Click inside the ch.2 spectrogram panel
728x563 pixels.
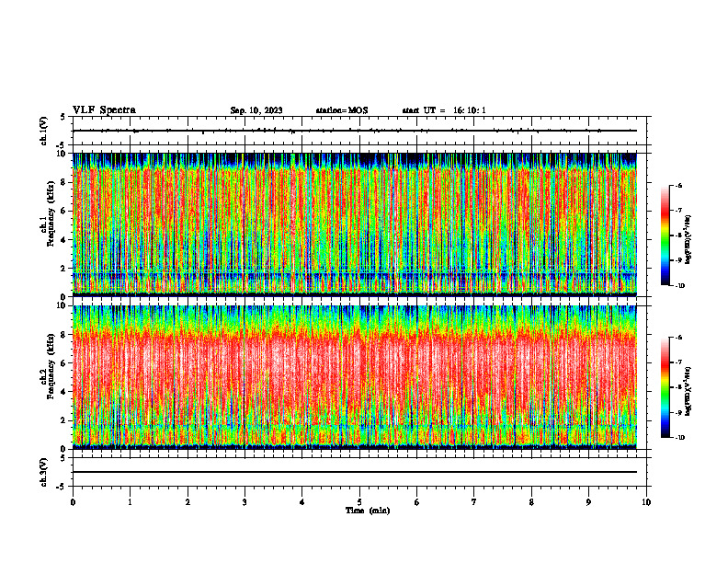pyautogui.click(x=355, y=377)
